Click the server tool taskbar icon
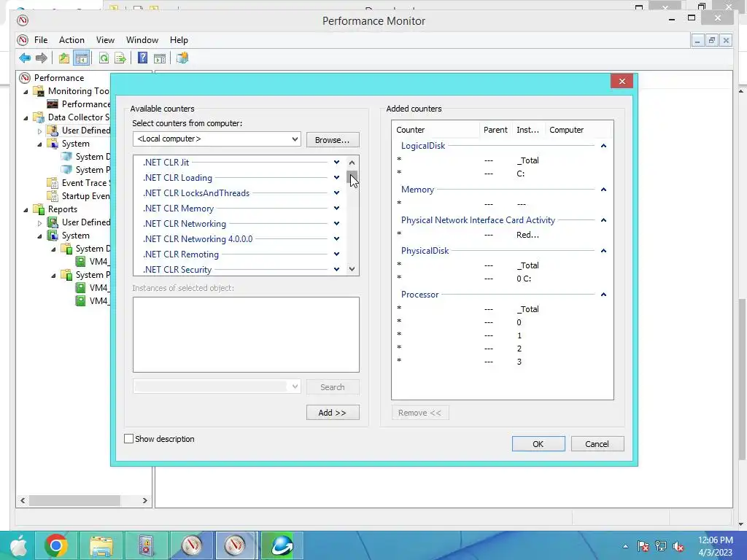This screenshot has height=560, width=747. (x=146, y=545)
